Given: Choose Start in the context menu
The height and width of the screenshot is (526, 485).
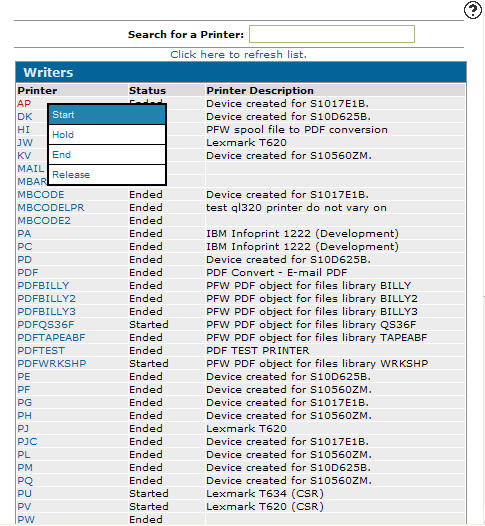Looking at the screenshot, I should point(107,115).
